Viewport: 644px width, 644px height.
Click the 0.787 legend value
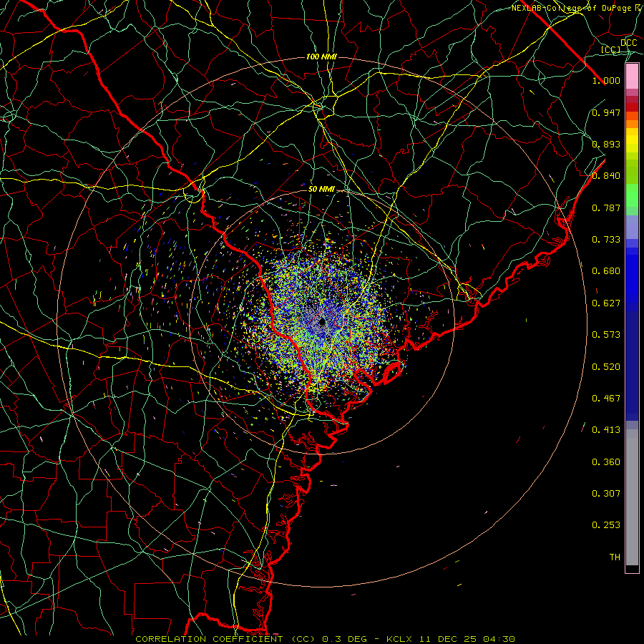[606, 208]
